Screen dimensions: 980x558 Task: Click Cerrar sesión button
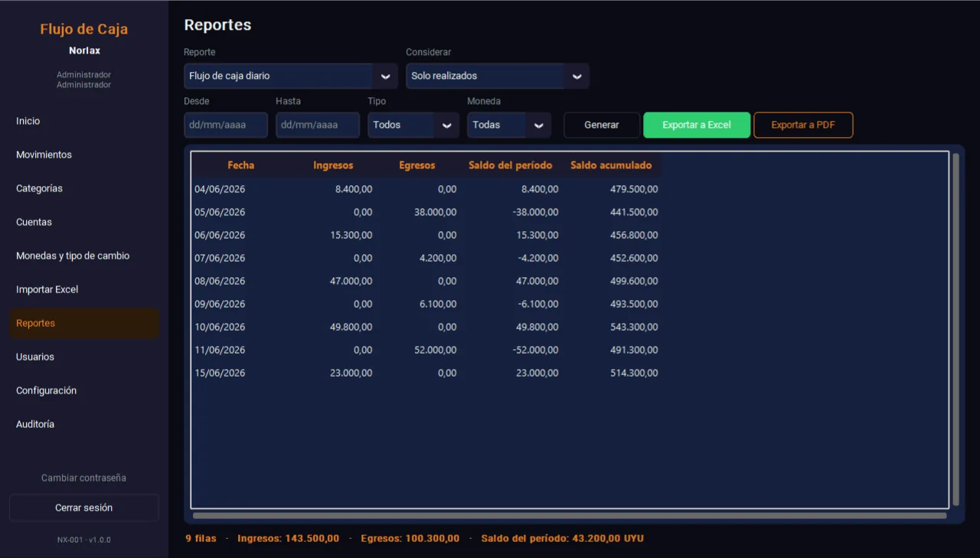click(84, 507)
